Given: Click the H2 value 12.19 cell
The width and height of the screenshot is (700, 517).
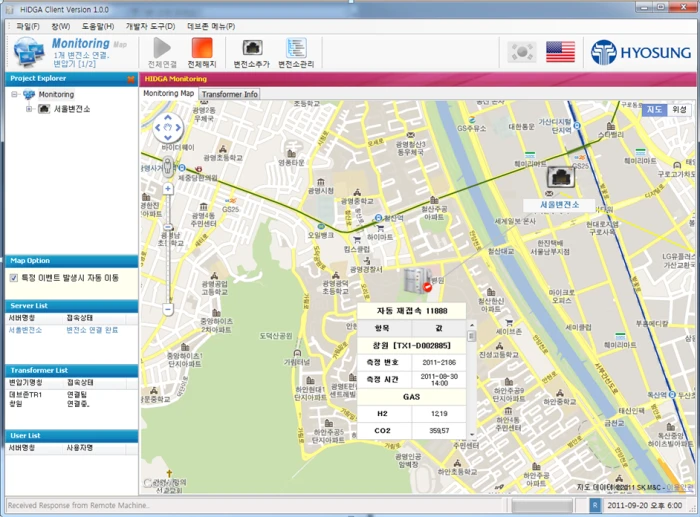Looking at the screenshot, I should 439,413.
